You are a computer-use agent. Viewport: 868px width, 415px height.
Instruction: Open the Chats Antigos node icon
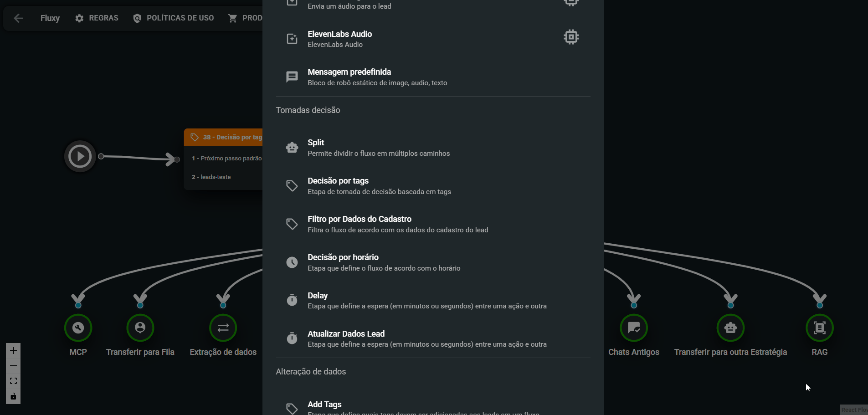pyautogui.click(x=634, y=328)
